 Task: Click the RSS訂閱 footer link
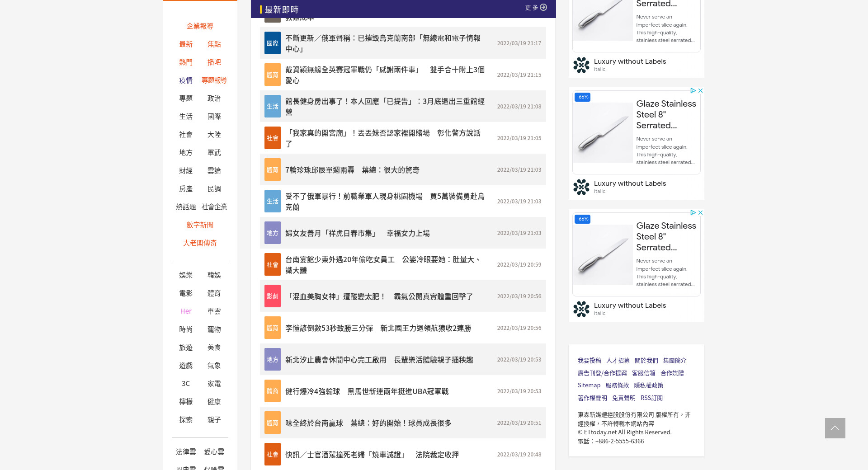coord(651,398)
